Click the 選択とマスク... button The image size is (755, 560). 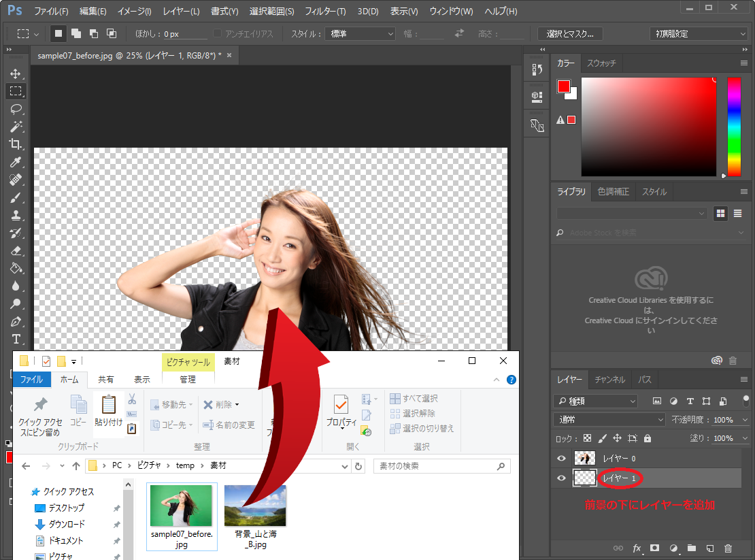point(570,33)
